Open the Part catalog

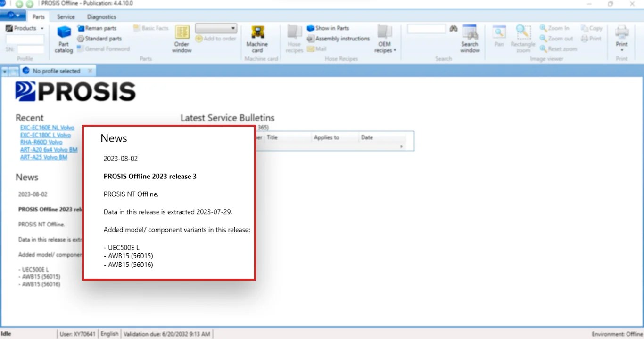64,39
